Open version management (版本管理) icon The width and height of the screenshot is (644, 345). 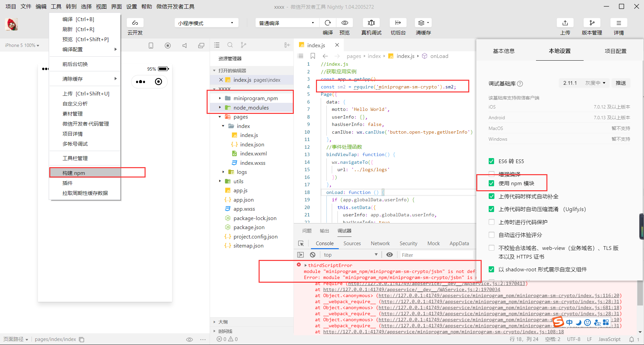tap(592, 23)
